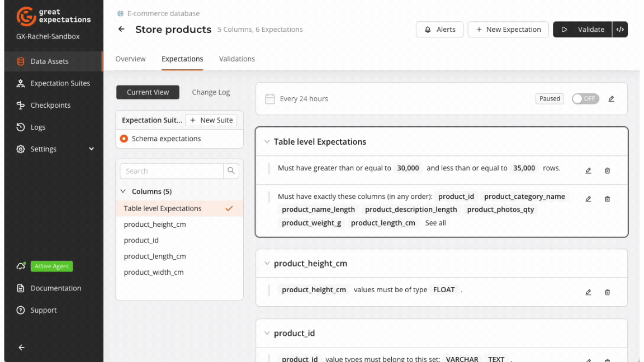This screenshot has height=362, width=644.
Task: Delete the product_height_cm FLOAT expectation
Action: pos(607,292)
